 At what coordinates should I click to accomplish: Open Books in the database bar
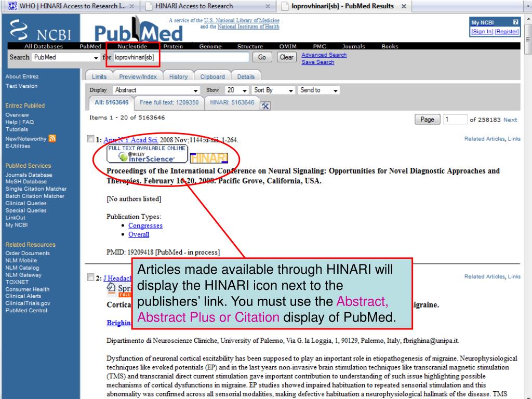pyautogui.click(x=390, y=46)
